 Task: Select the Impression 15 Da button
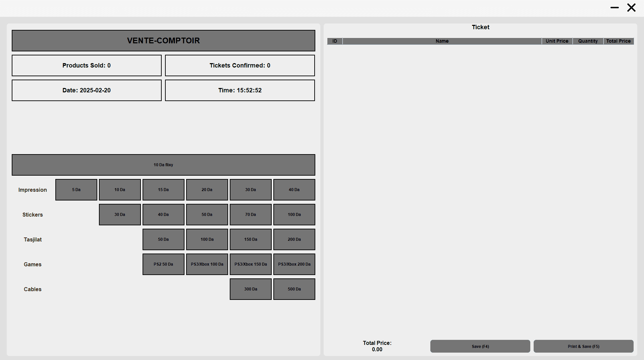163,190
